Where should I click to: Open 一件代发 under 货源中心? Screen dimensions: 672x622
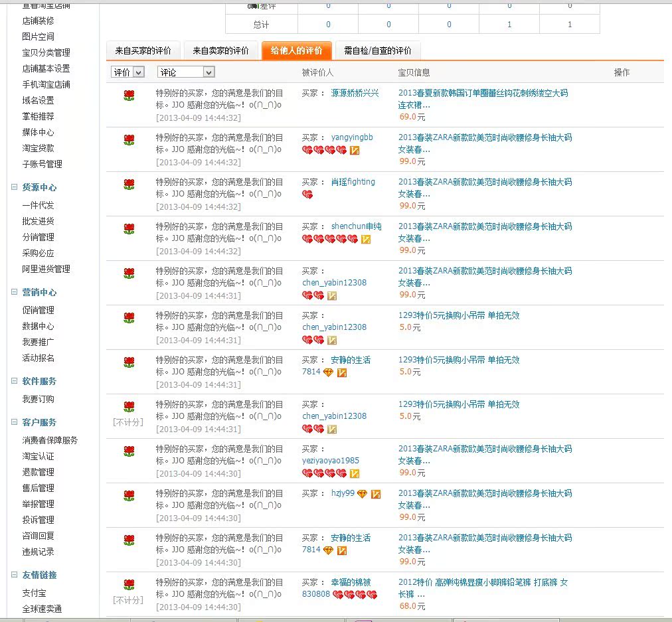[x=38, y=205]
